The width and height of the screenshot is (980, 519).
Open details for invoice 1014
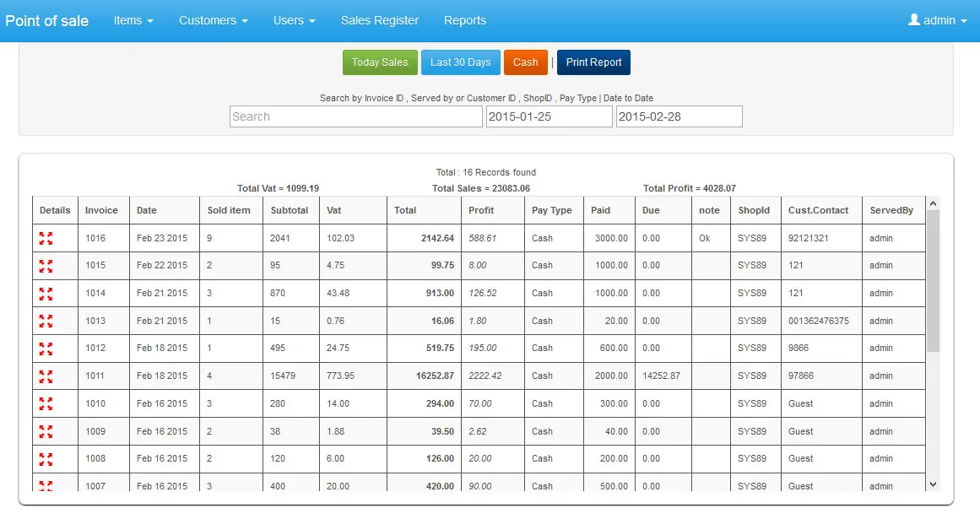pos(46,293)
